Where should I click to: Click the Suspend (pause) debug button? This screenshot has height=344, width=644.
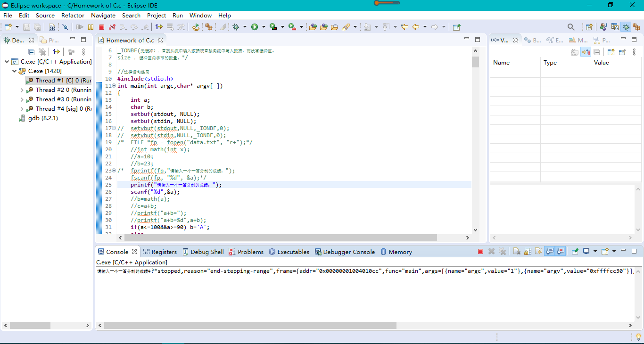click(91, 27)
